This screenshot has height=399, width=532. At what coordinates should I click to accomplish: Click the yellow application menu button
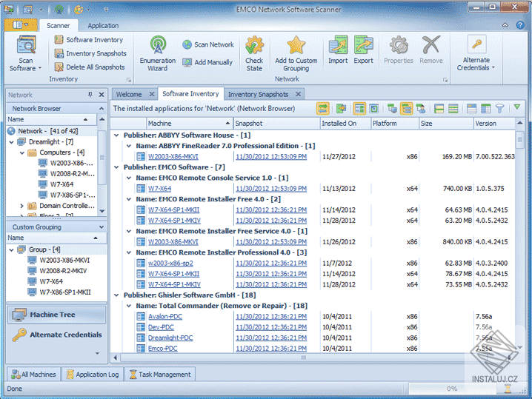pos(21,24)
